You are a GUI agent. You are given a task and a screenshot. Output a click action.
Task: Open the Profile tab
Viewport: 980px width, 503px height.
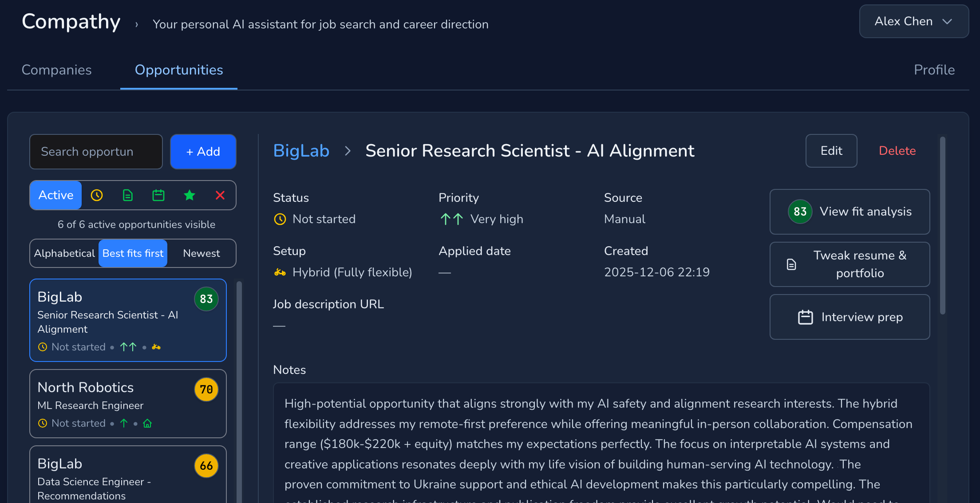934,70
